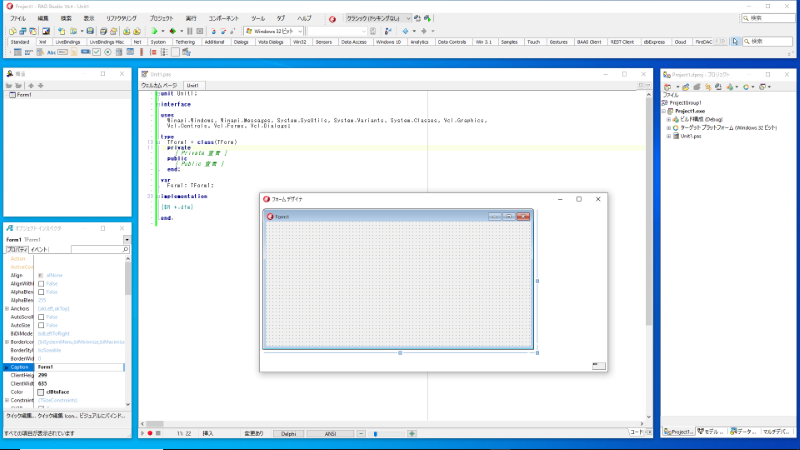
Task: Expand the Build Configurations (Debug) node
Action: click(669, 119)
